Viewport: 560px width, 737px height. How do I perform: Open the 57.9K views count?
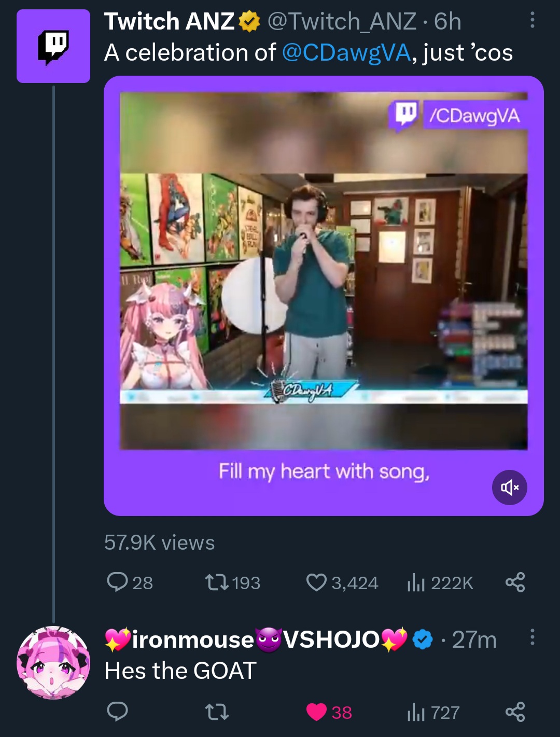click(x=159, y=543)
